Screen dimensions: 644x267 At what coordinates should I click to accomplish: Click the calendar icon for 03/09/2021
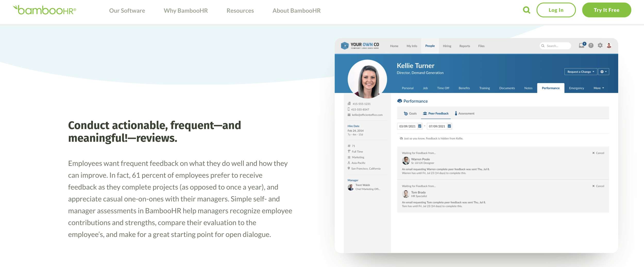coord(420,126)
